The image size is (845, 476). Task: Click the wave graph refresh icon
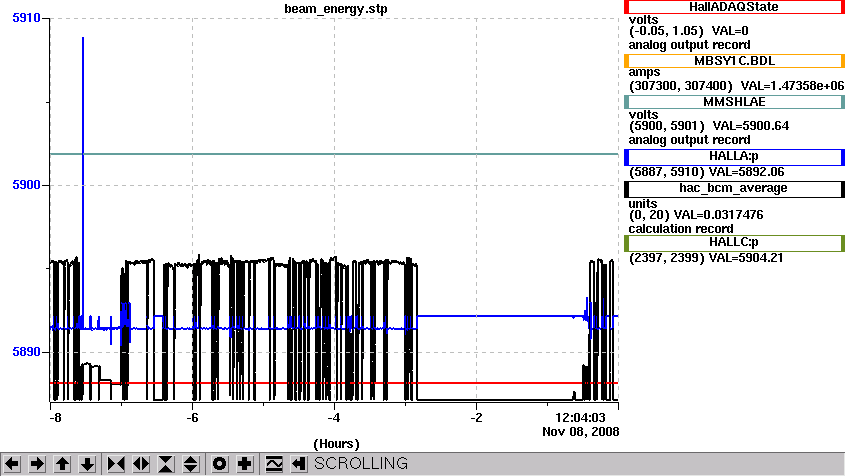click(x=274, y=464)
